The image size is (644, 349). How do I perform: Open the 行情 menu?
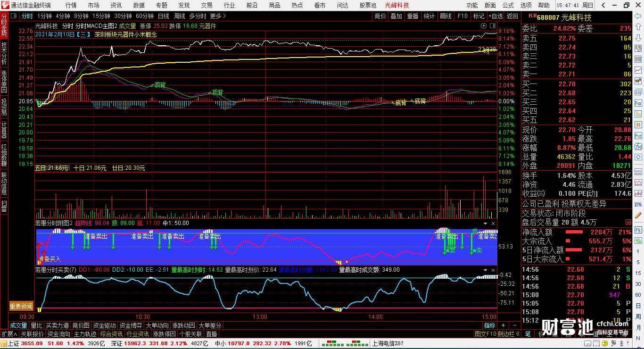(x=71, y=5)
